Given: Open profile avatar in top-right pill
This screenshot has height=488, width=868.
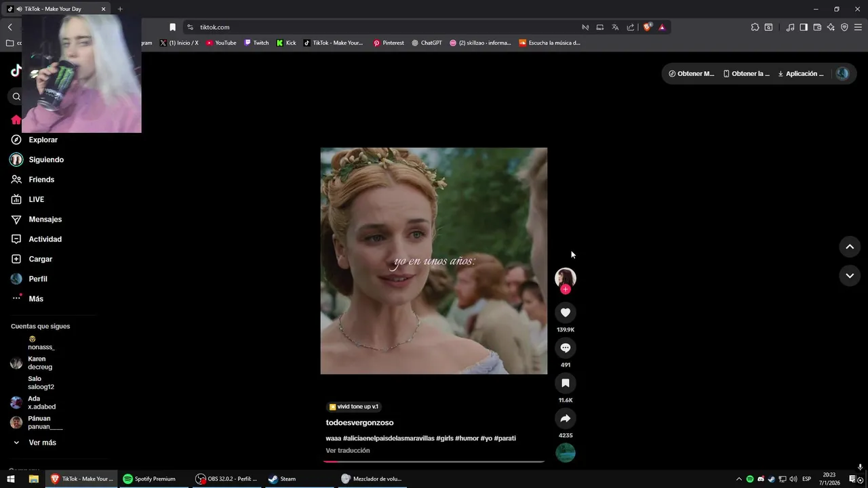Looking at the screenshot, I should pyautogui.click(x=842, y=74).
